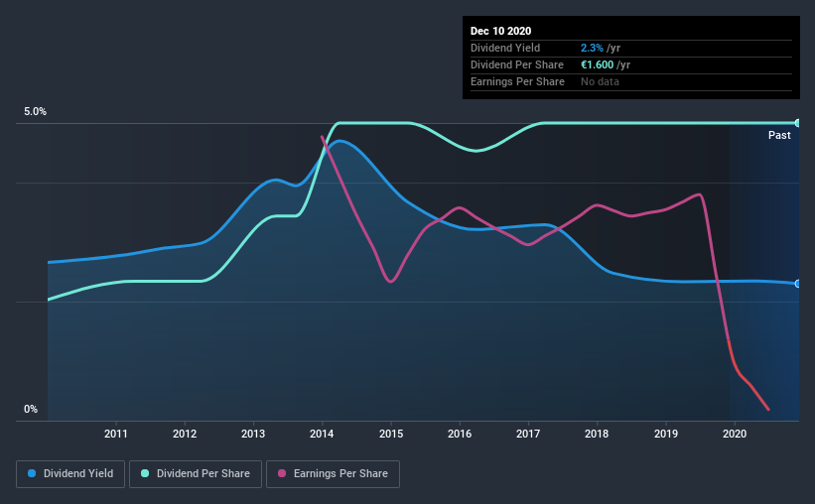The height and width of the screenshot is (504, 815).
Task: Select the blue Dividend Yield endpoint marker
Action: click(x=797, y=284)
